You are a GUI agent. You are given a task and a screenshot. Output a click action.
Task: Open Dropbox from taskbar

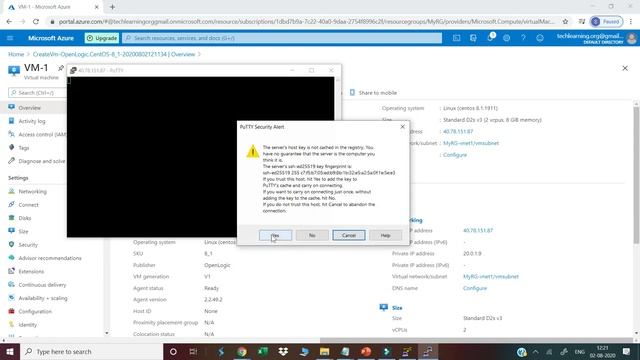click(283, 351)
